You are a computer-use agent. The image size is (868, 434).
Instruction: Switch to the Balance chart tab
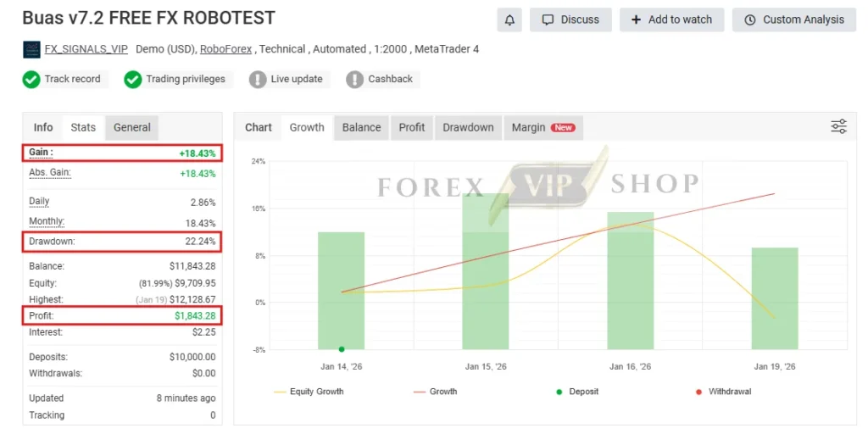[361, 128]
